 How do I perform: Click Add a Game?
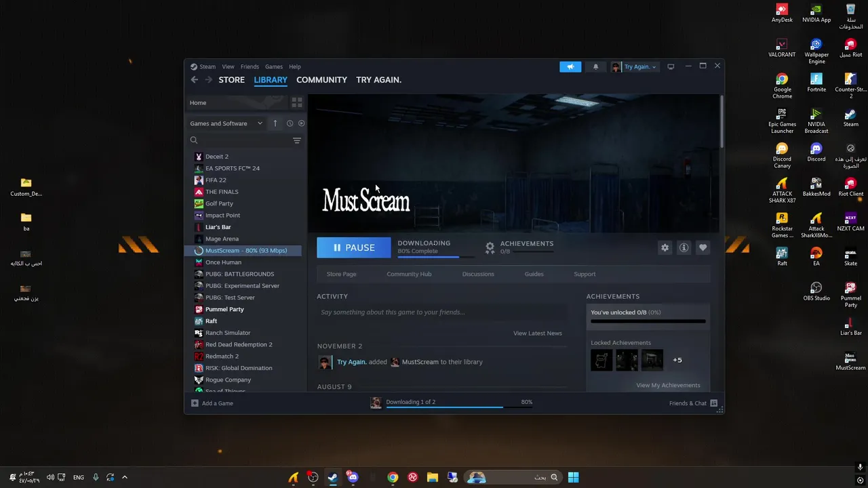coord(212,403)
